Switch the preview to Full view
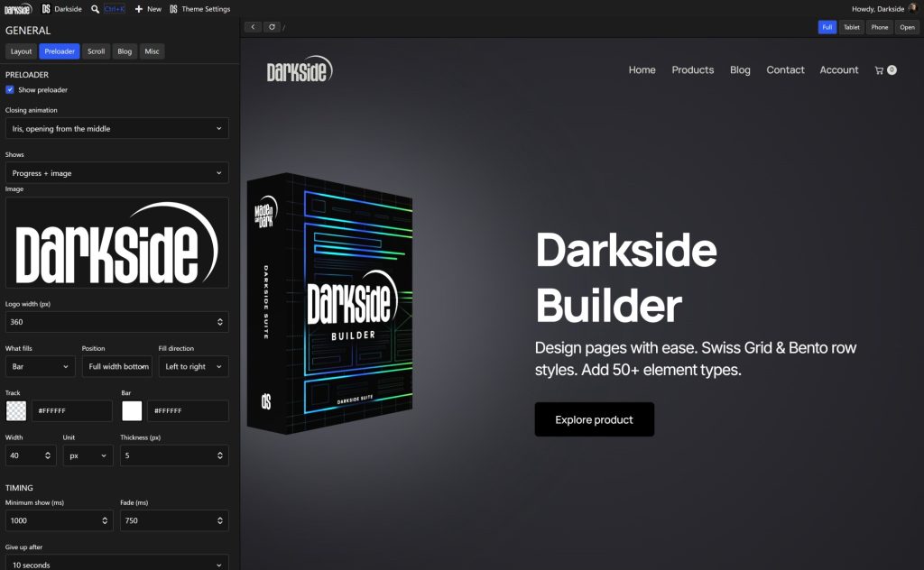This screenshot has width=924, height=570. point(827,27)
